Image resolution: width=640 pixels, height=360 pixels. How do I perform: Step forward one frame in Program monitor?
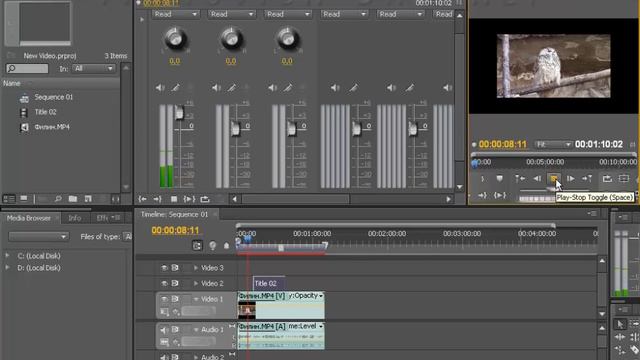pyautogui.click(x=571, y=178)
